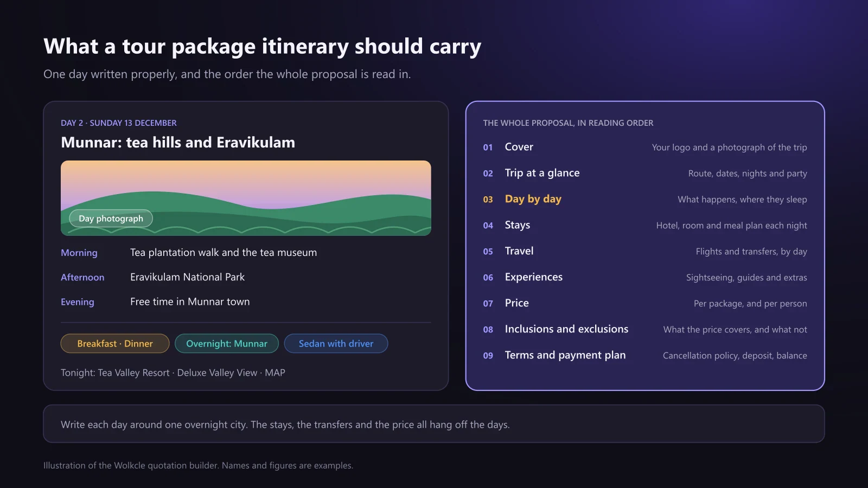Click the number 09 in the proposal list
Viewport: 868px width, 488px height.
click(x=488, y=356)
